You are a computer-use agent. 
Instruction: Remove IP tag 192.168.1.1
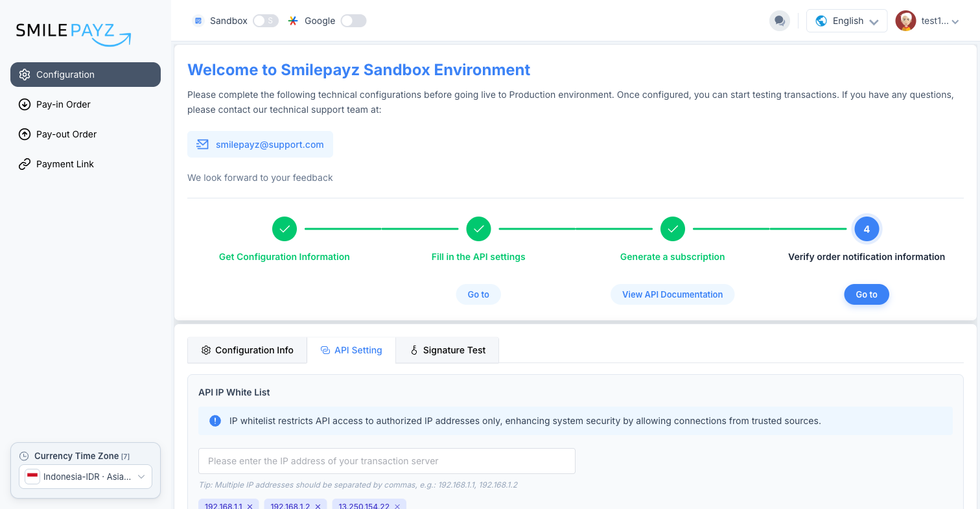coord(250,506)
